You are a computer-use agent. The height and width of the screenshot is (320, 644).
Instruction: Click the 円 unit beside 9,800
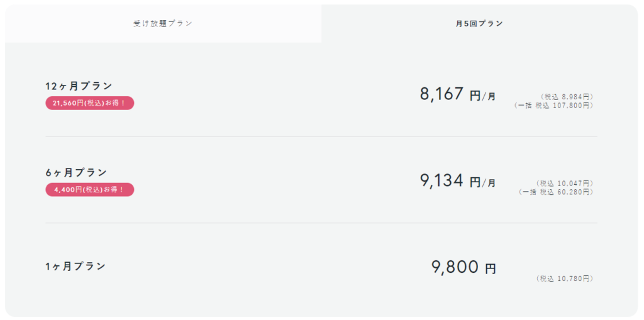[x=491, y=269]
